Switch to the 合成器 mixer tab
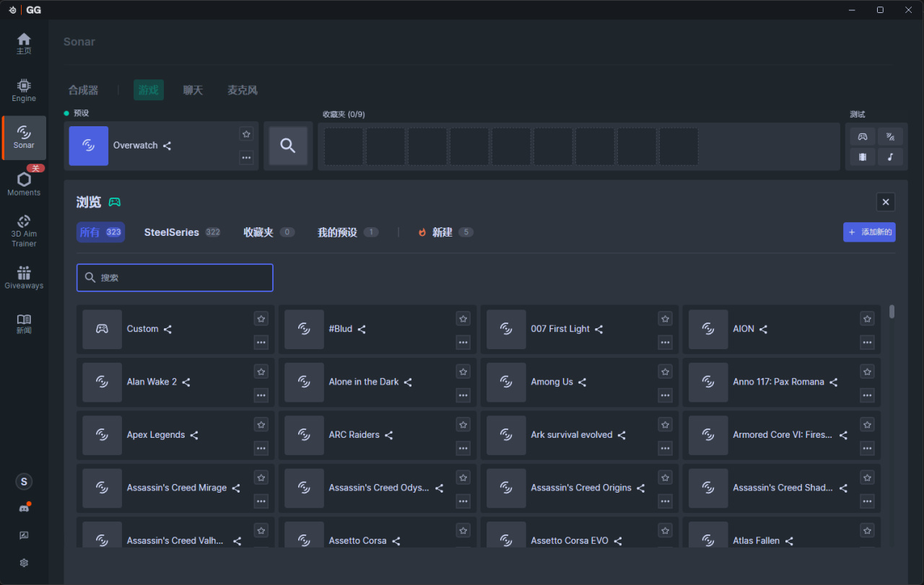Viewport: 924px width, 585px height. pos(83,90)
